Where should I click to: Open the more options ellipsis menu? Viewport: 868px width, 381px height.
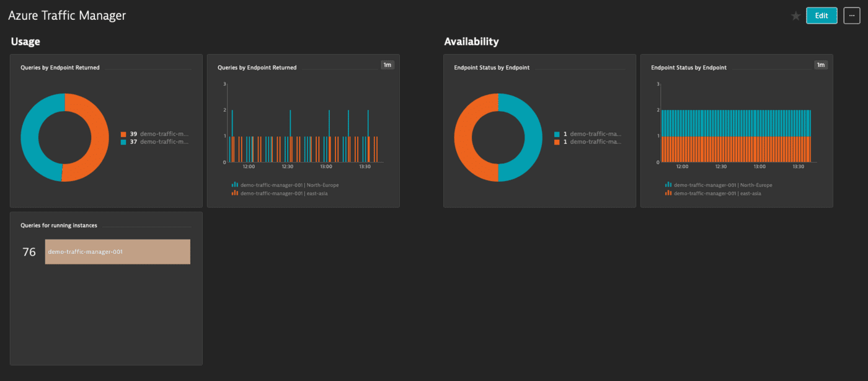(x=852, y=16)
